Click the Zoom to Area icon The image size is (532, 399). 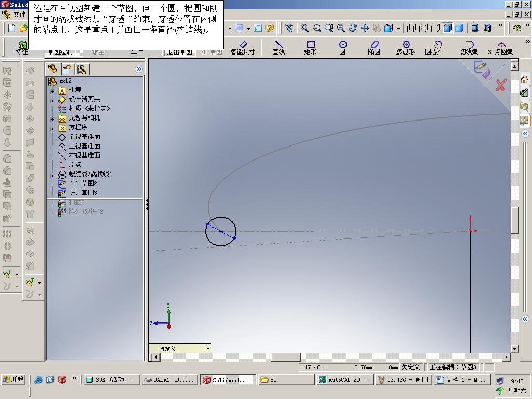click(316, 28)
